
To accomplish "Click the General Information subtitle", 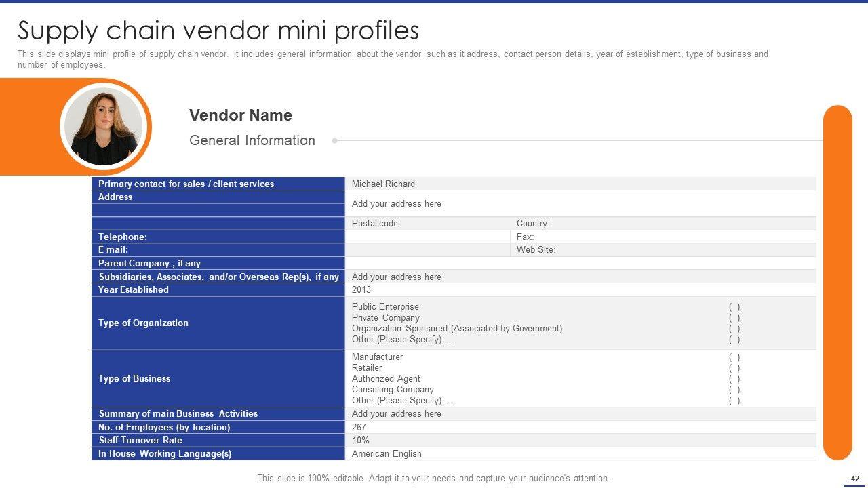I will pos(252,140).
